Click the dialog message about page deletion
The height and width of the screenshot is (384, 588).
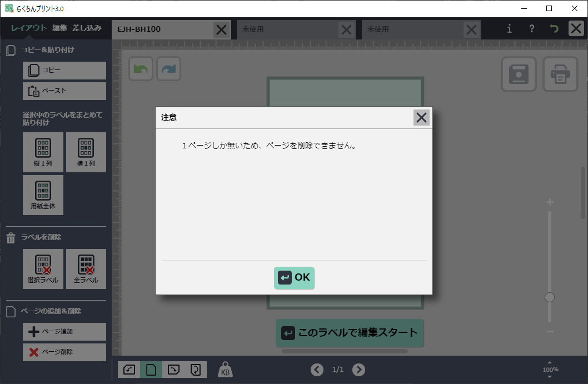point(269,146)
